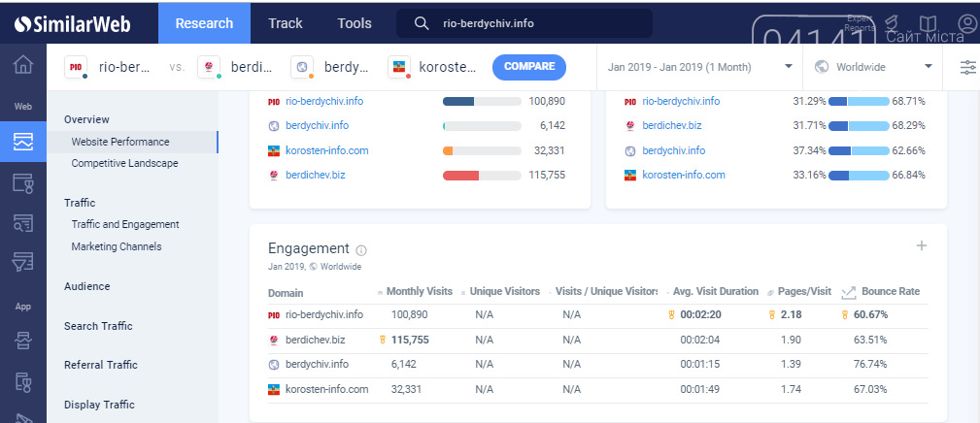Expand the Search Traffic section
Screen dimensions: 980x423
(x=98, y=326)
